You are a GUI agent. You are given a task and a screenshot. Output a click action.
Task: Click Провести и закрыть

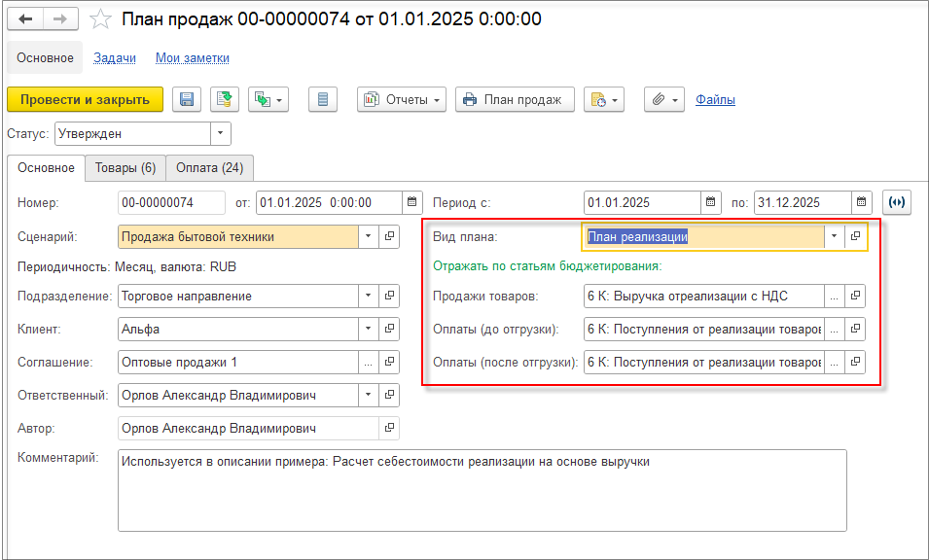click(85, 99)
